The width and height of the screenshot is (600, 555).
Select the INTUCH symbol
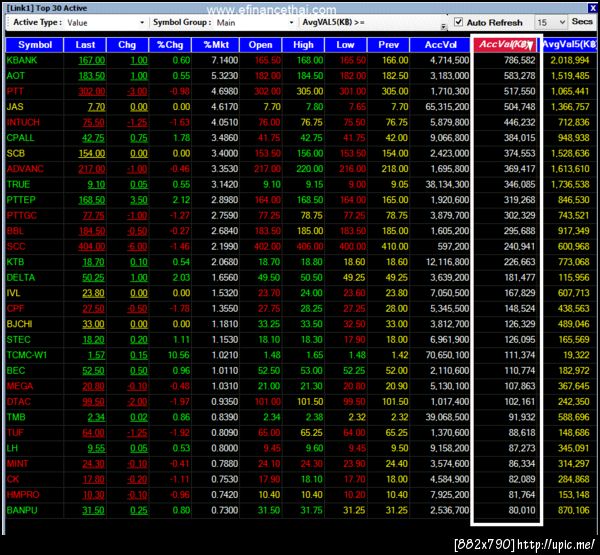click(23, 122)
